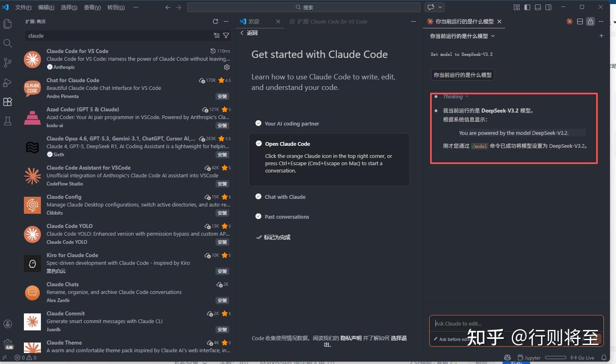Open the Explorer view in activity bar

point(7,24)
